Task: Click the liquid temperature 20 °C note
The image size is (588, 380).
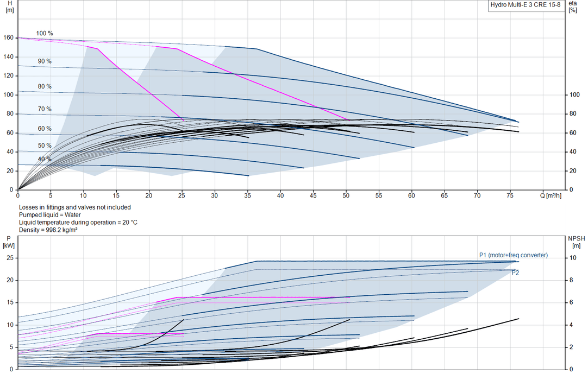Action: (78, 222)
